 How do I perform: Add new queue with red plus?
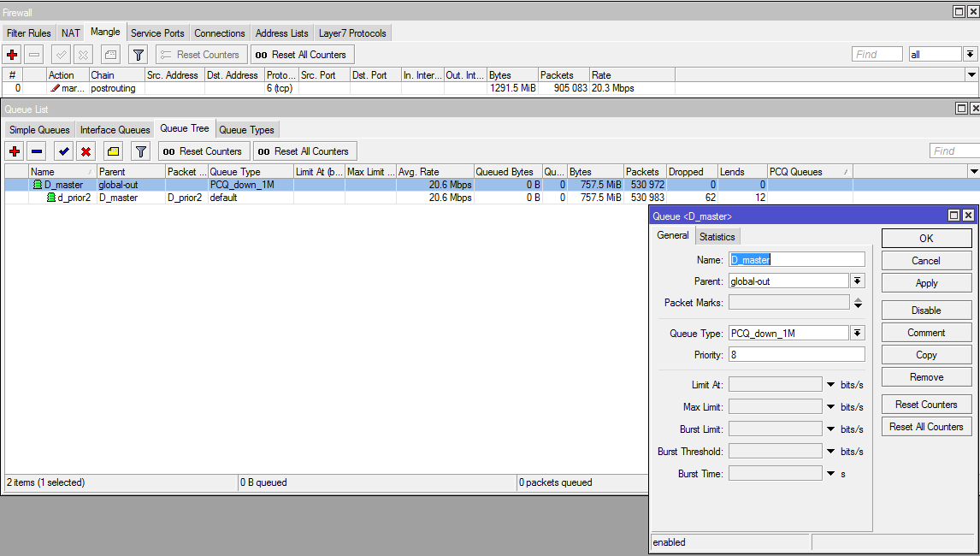coord(15,151)
